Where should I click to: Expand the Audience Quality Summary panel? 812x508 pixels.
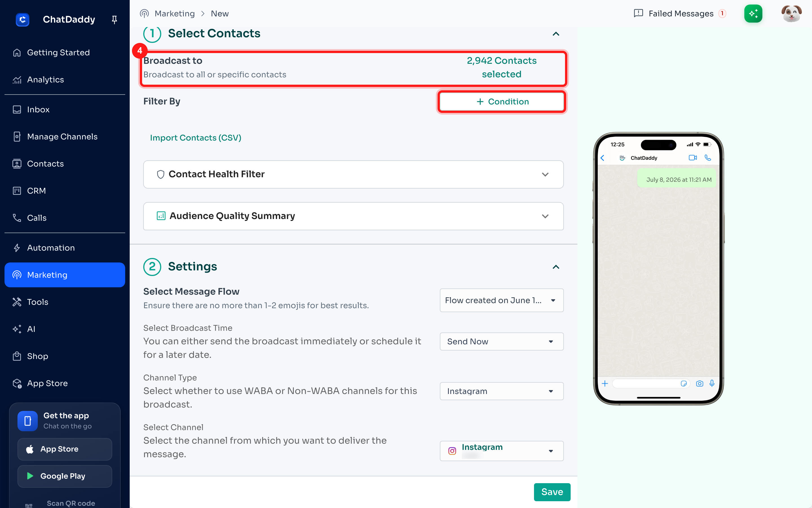tap(353, 216)
